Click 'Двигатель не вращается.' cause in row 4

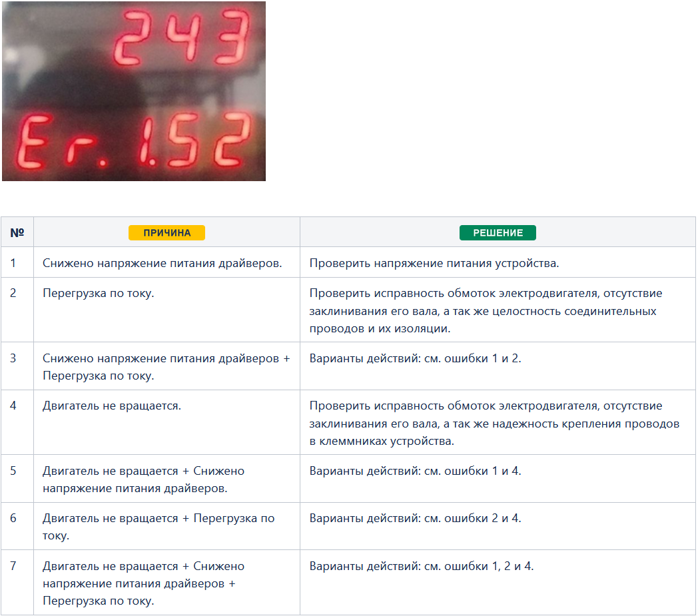pos(112,406)
